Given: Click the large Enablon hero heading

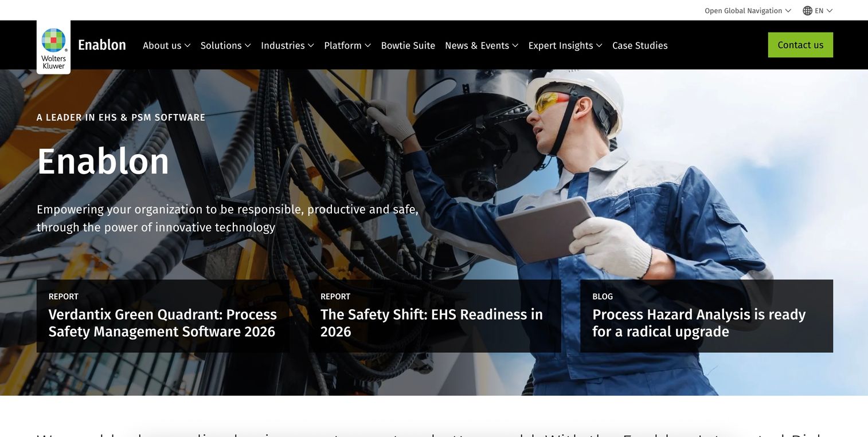Looking at the screenshot, I should [x=103, y=162].
